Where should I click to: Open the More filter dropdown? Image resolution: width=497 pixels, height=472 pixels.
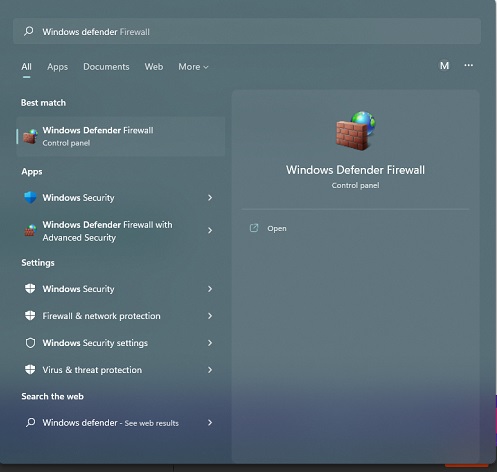193,67
